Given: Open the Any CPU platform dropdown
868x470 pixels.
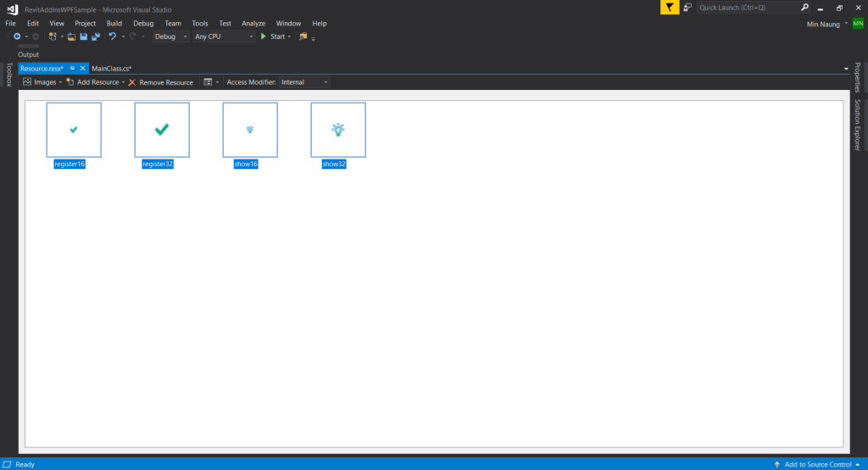Looking at the screenshot, I should (224, 36).
